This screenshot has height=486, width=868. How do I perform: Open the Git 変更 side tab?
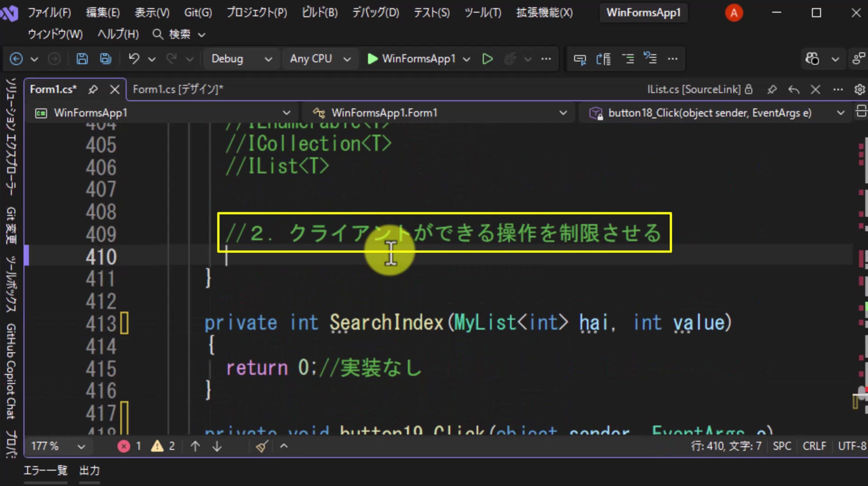11,226
